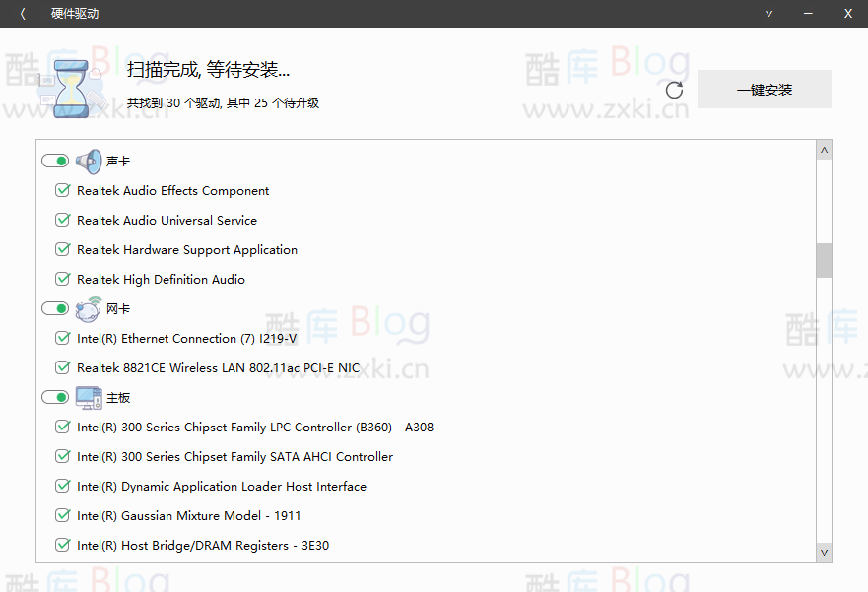This screenshot has width=868, height=592.
Task: Click the 声卡 sound card speaker icon
Action: tap(89, 160)
